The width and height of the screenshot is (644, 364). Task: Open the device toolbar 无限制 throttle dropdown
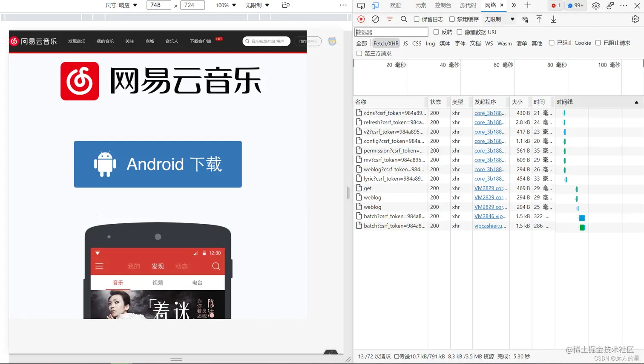(257, 5)
